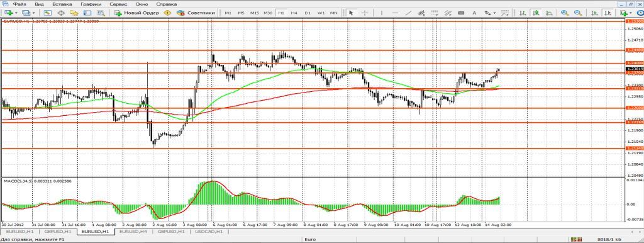Switch chart to candlesticks display mode
The height and width of the screenshot is (243, 644).
tap(536, 13)
